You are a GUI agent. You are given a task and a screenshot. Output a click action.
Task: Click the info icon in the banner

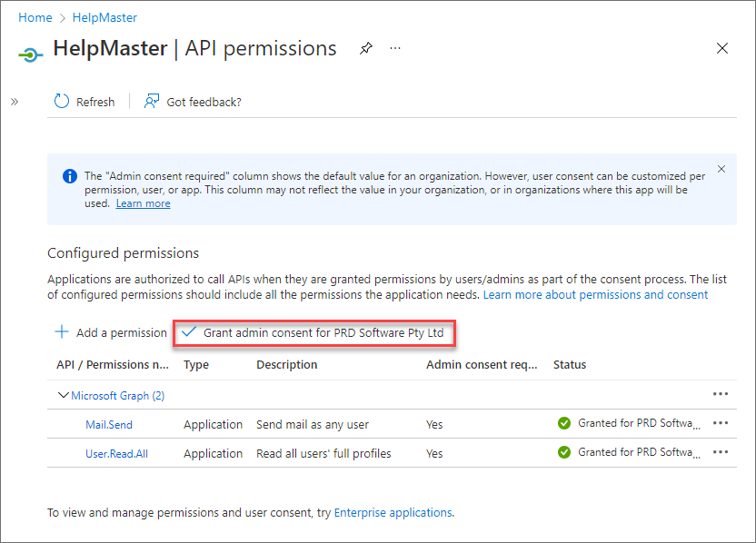70,176
